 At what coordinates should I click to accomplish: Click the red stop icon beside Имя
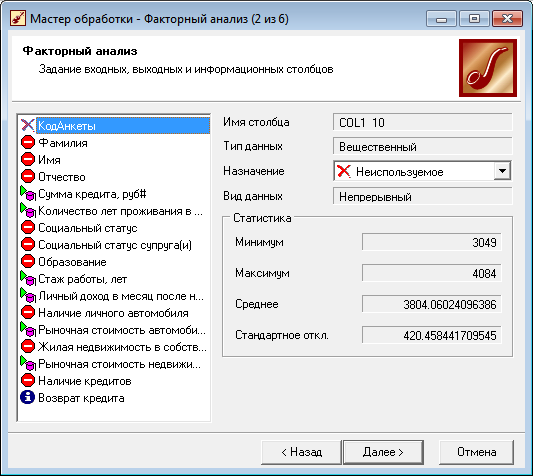click(x=28, y=159)
